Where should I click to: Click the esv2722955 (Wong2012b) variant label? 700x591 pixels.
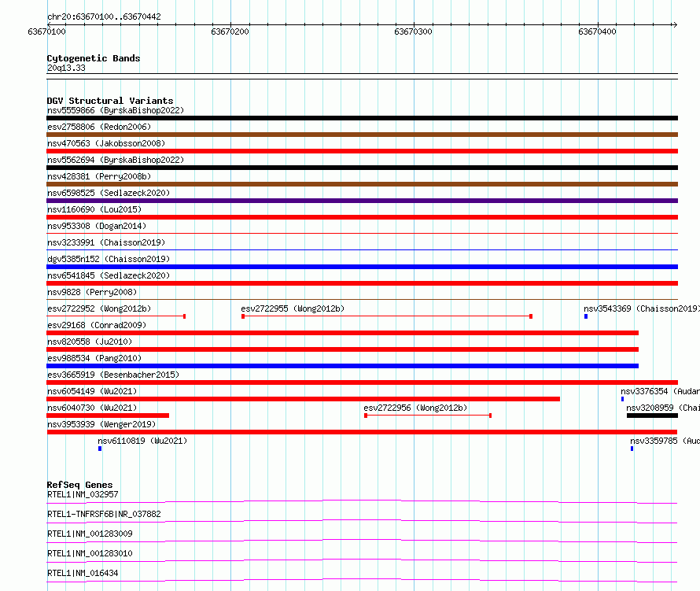pyautogui.click(x=293, y=308)
